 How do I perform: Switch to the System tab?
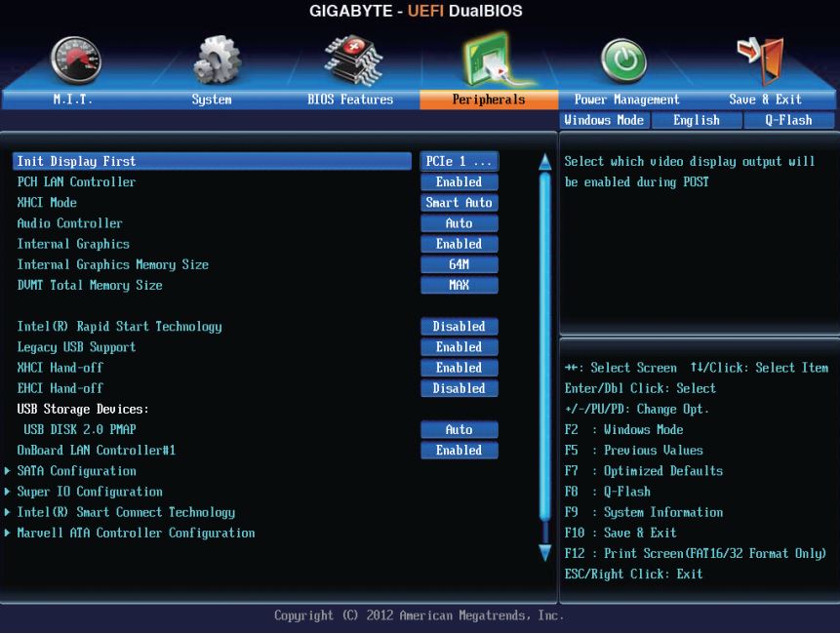(212, 99)
